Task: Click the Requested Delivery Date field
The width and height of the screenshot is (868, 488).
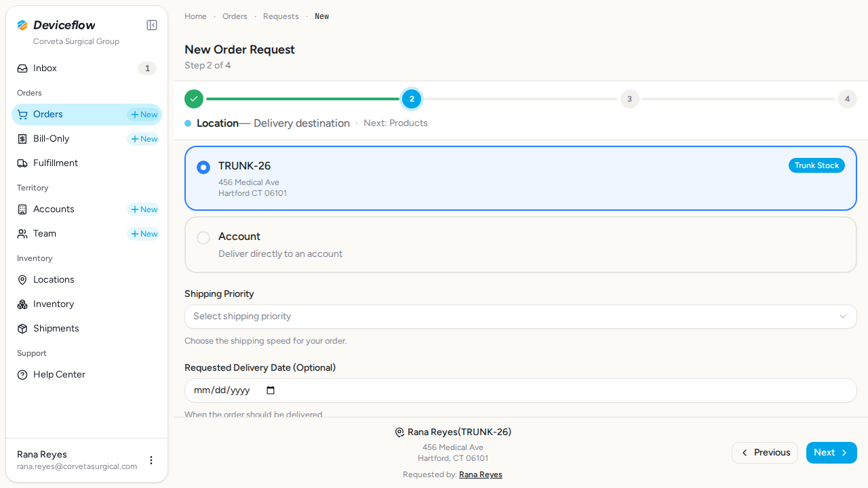Action: pyautogui.click(x=521, y=390)
